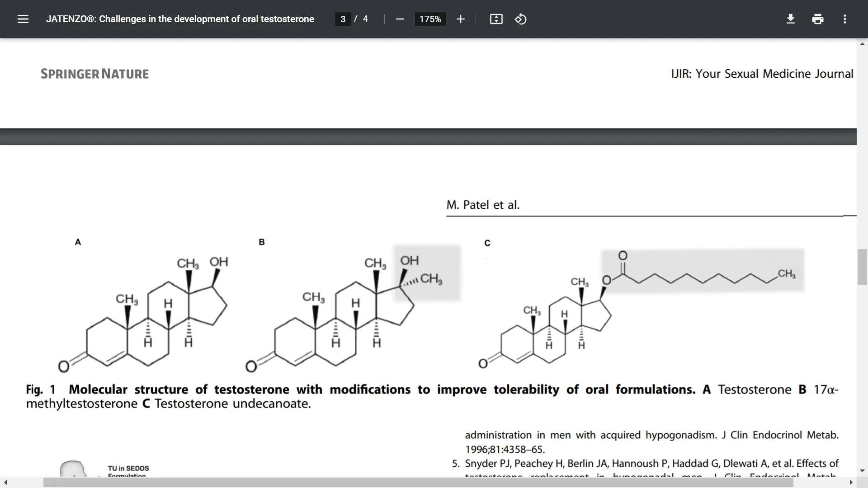Click the IJIR journal title text
The height and width of the screenshot is (488, 868).
(x=762, y=74)
